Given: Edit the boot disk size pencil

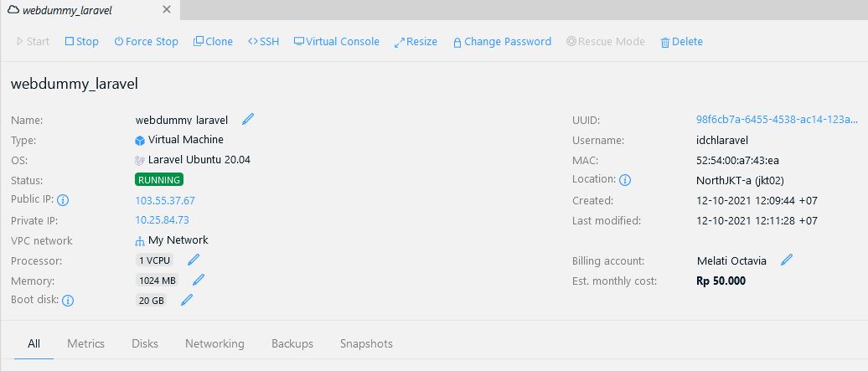Looking at the screenshot, I should (187, 300).
